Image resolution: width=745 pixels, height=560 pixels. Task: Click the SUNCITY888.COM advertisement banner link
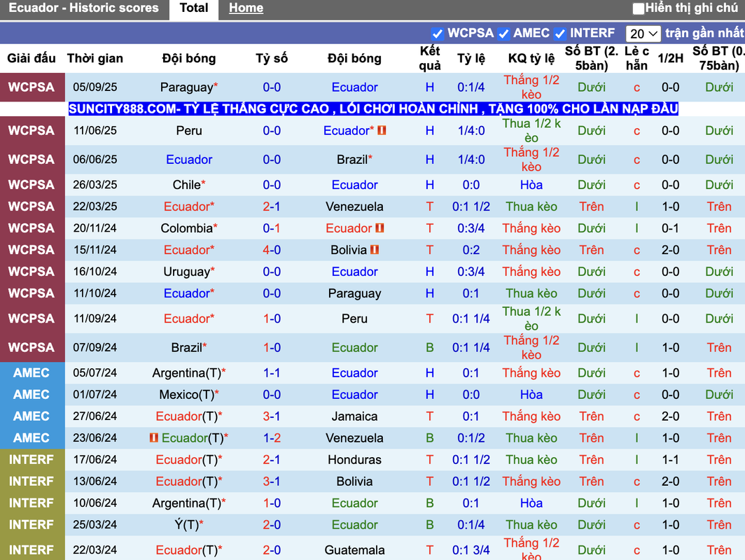pyautogui.click(x=373, y=108)
